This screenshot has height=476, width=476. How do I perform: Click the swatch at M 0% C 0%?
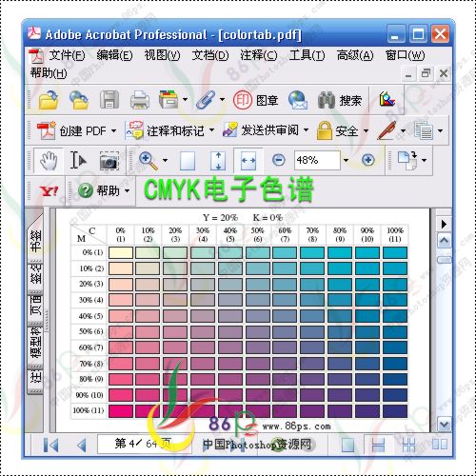[x=121, y=252]
